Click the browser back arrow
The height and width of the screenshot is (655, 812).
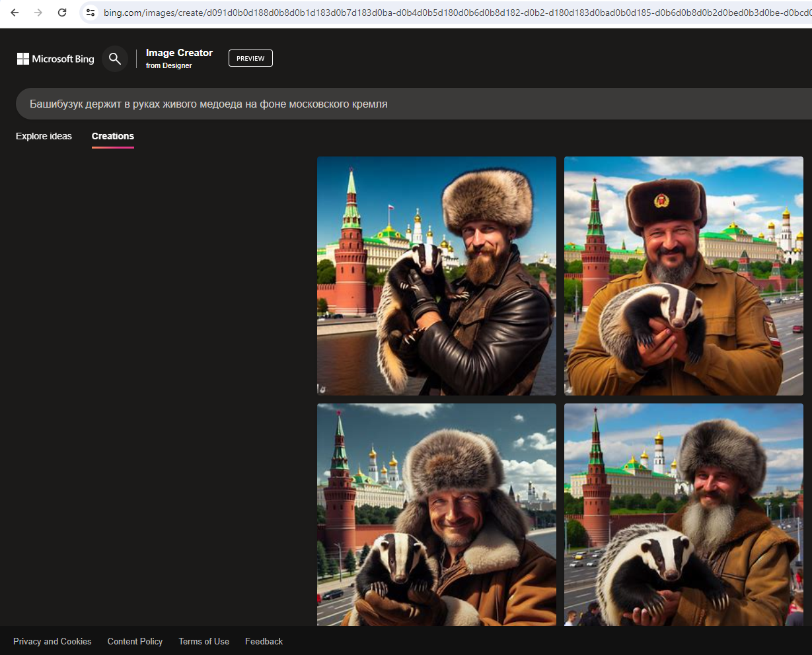15,13
